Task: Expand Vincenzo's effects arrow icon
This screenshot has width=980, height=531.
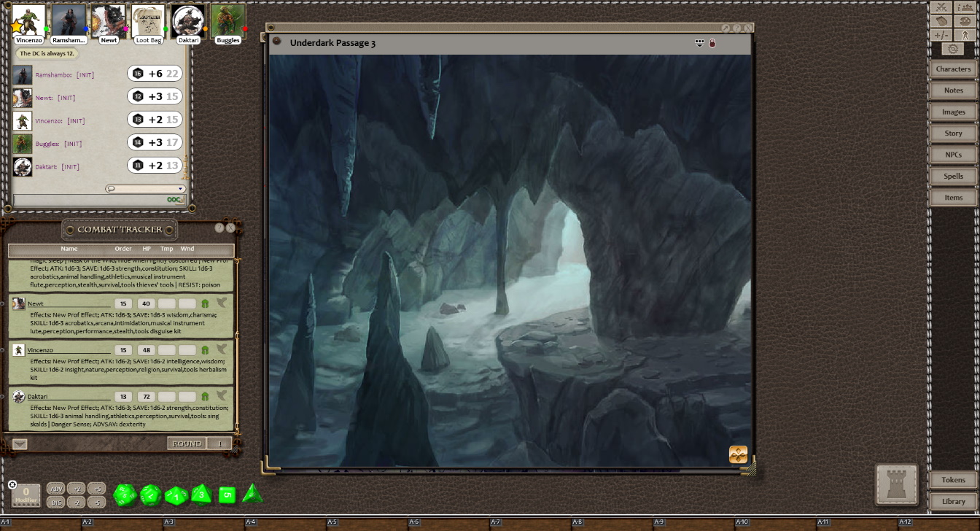Action: point(222,349)
